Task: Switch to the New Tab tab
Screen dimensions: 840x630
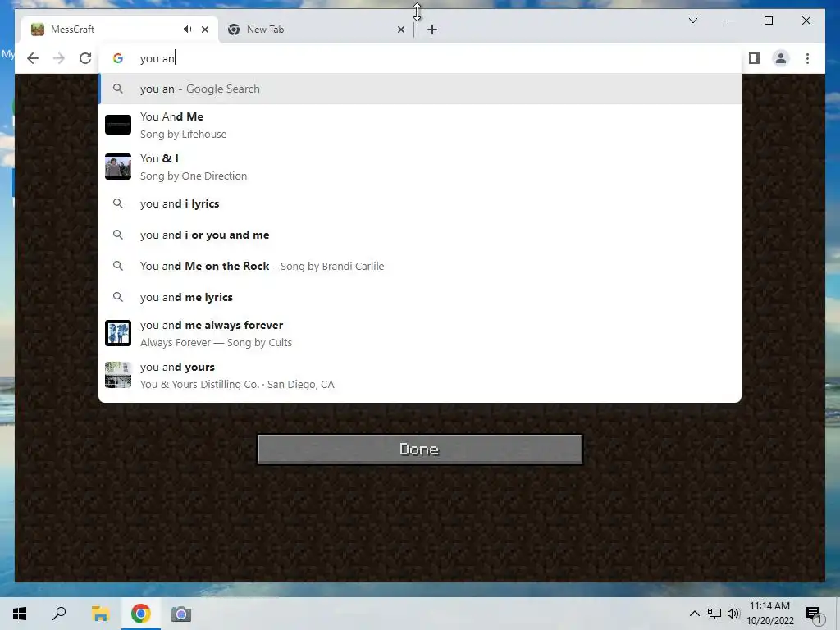Action: click(316, 30)
